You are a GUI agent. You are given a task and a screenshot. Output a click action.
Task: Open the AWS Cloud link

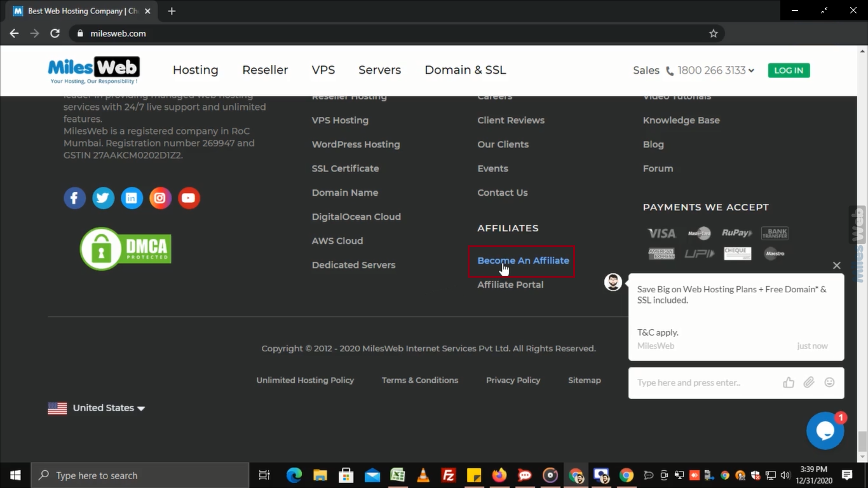click(337, 241)
